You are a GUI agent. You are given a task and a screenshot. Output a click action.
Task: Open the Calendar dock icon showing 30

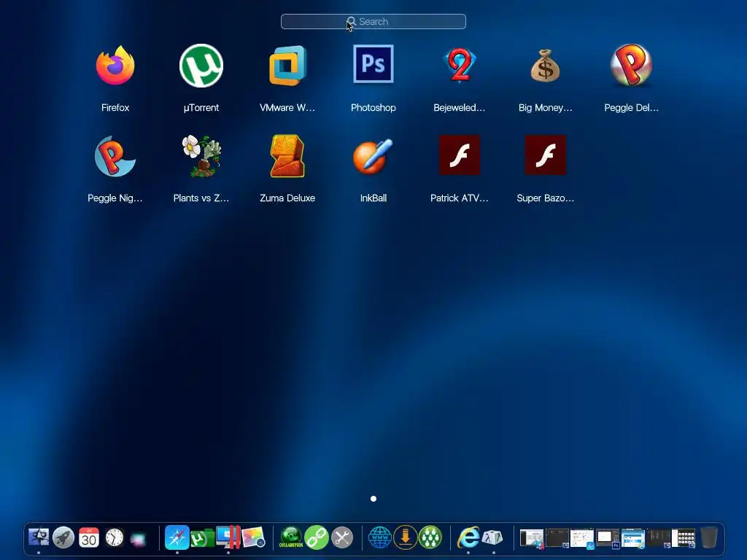(x=88, y=537)
